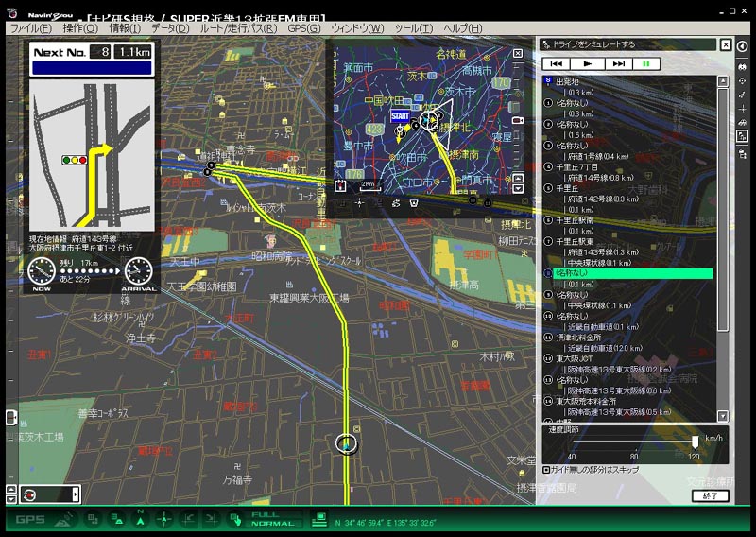Click the shrink-window arrow icon in the bottom bar

[187, 520]
